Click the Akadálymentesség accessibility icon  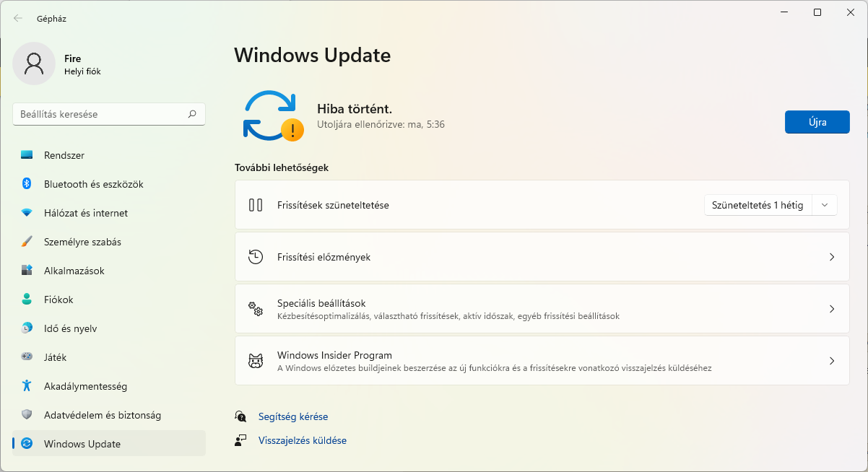(27, 386)
